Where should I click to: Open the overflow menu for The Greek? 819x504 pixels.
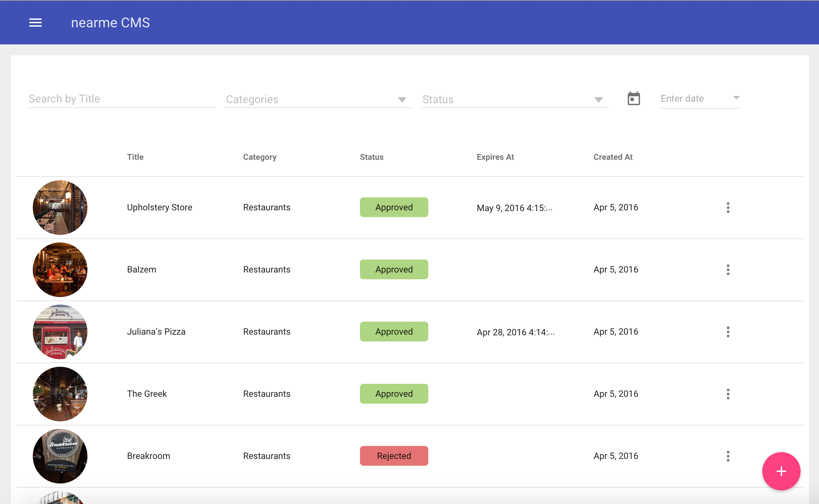(x=728, y=394)
